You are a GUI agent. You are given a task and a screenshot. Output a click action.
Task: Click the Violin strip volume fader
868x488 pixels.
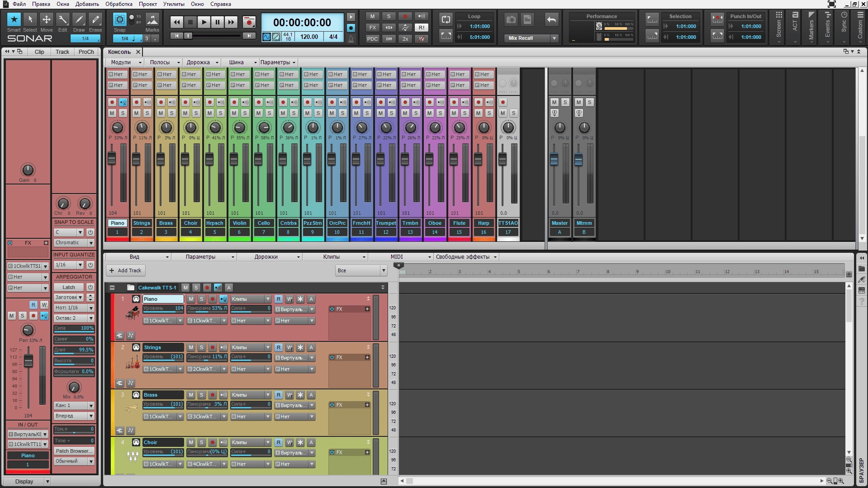[234, 159]
